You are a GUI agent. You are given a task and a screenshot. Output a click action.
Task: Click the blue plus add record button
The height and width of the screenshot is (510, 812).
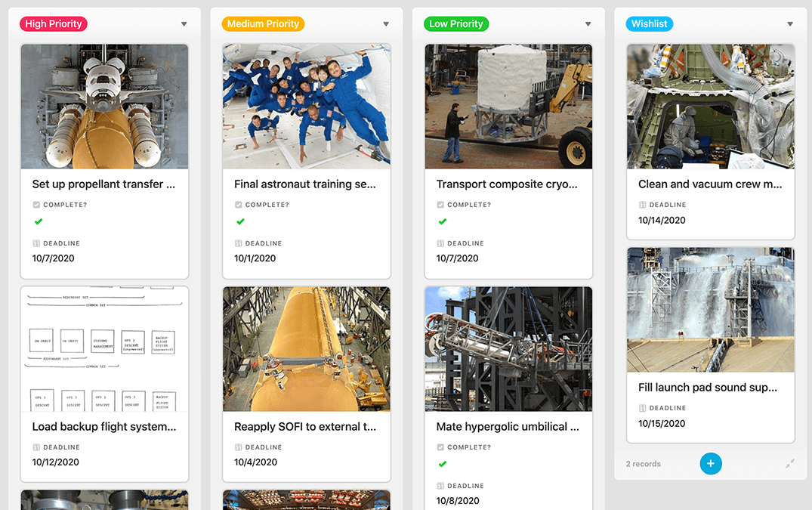[711, 463]
